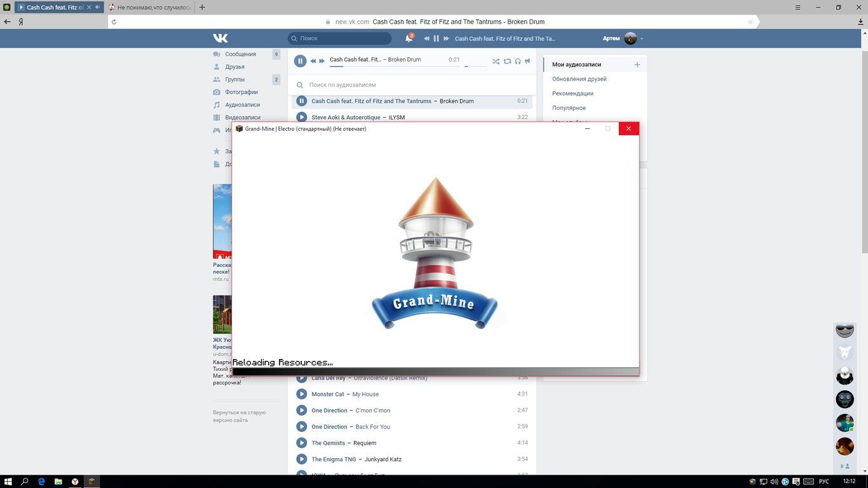The height and width of the screenshot is (488, 868).
Task: Skip to previous track in header player
Action: pos(426,38)
